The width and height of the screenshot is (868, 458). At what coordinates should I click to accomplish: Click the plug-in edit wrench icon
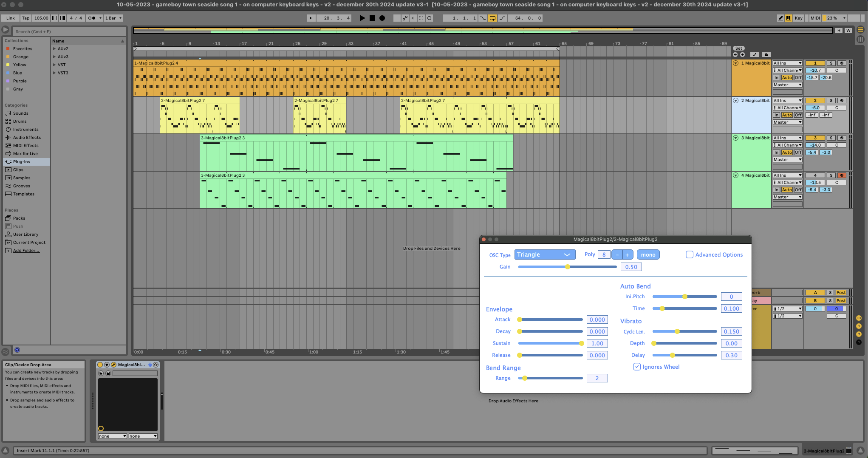click(x=113, y=365)
